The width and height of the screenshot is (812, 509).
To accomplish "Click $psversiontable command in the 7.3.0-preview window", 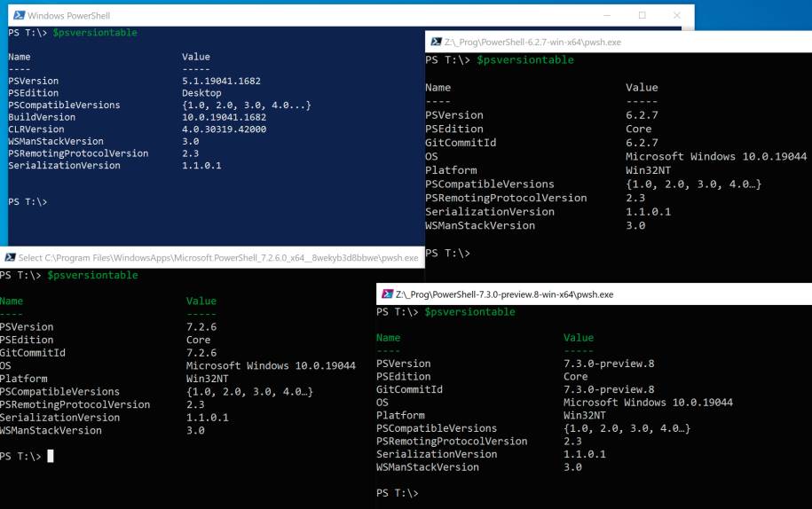I will tap(469, 312).
